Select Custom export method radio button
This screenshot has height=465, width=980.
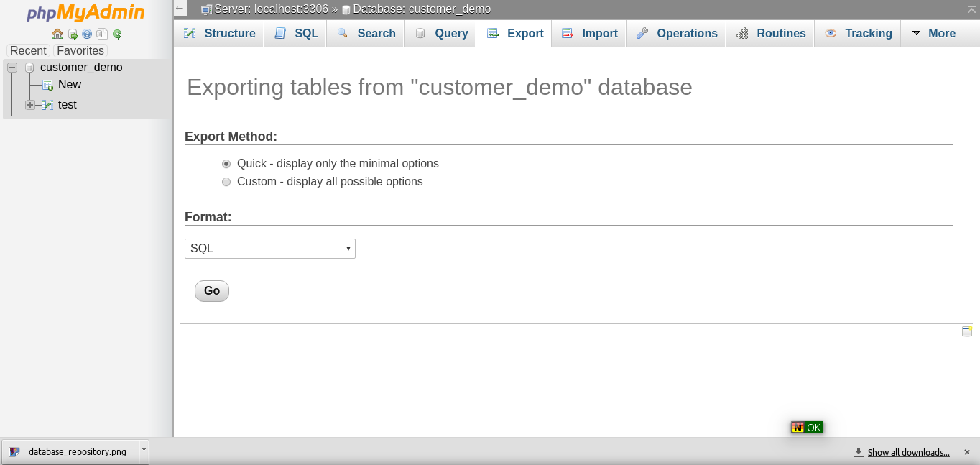tap(226, 182)
